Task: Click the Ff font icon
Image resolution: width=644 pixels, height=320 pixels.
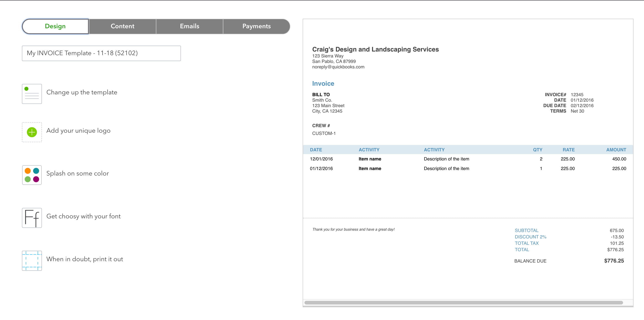Action: tap(32, 218)
